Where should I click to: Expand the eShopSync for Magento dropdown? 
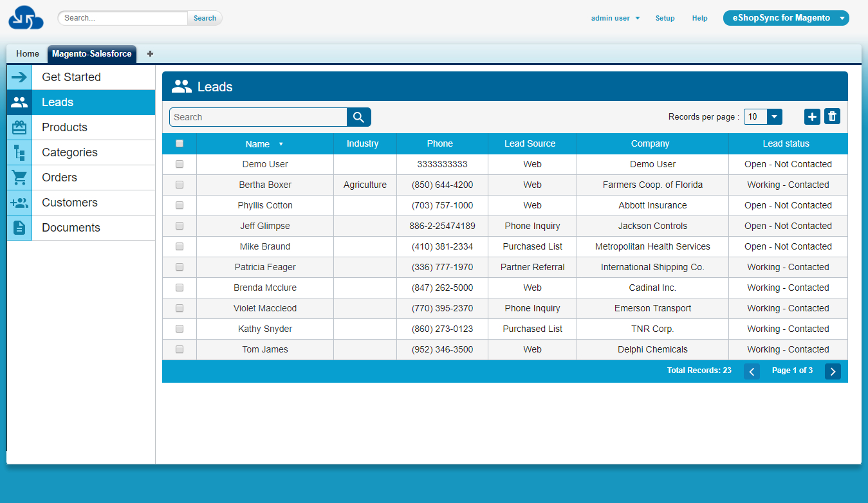pyautogui.click(x=786, y=17)
